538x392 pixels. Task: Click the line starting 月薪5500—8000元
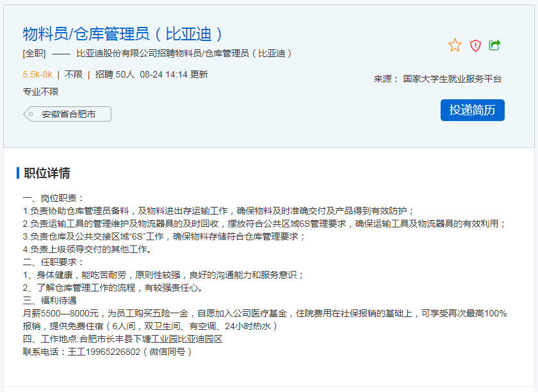pos(265,313)
